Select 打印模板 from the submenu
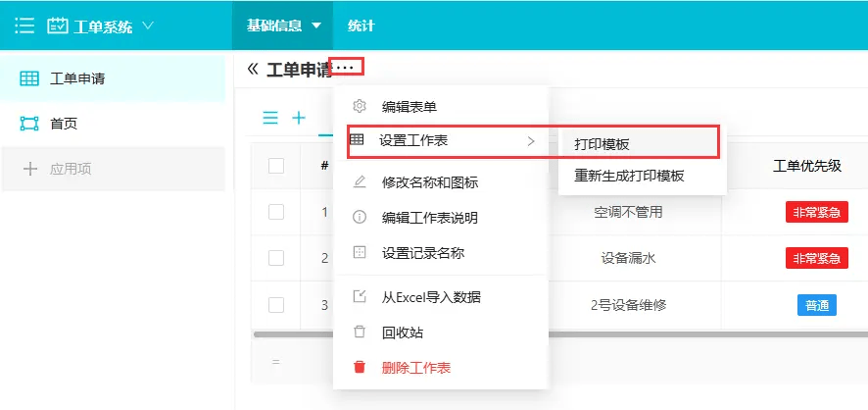 (x=602, y=143)
